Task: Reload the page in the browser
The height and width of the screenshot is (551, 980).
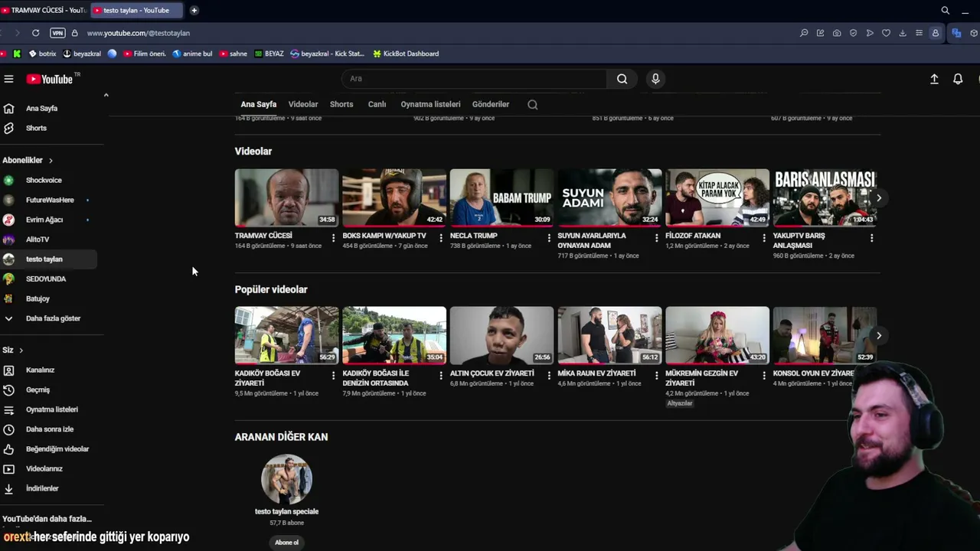Action: tap(35, 33)
